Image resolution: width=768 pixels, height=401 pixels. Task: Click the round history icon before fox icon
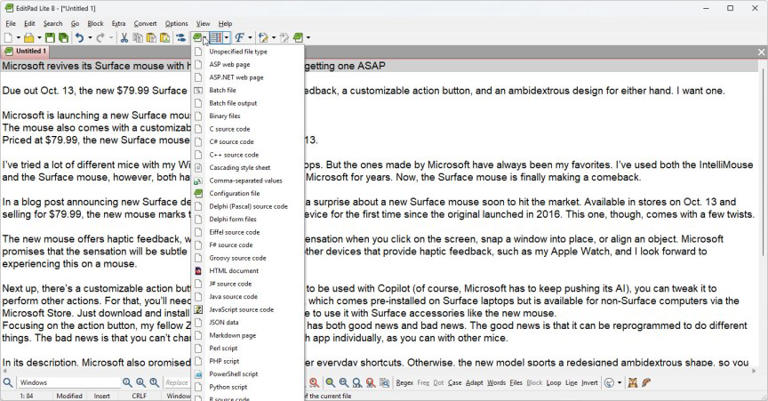[609, 382]
